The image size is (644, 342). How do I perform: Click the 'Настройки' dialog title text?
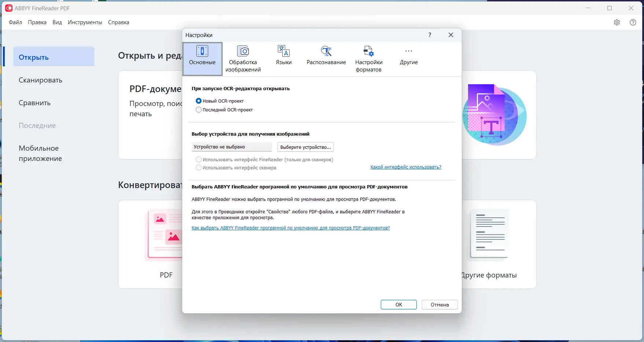tap(199, 35)
